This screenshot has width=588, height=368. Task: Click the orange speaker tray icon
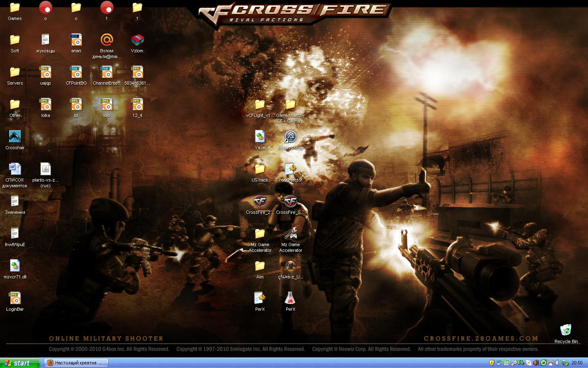point(536,363)
